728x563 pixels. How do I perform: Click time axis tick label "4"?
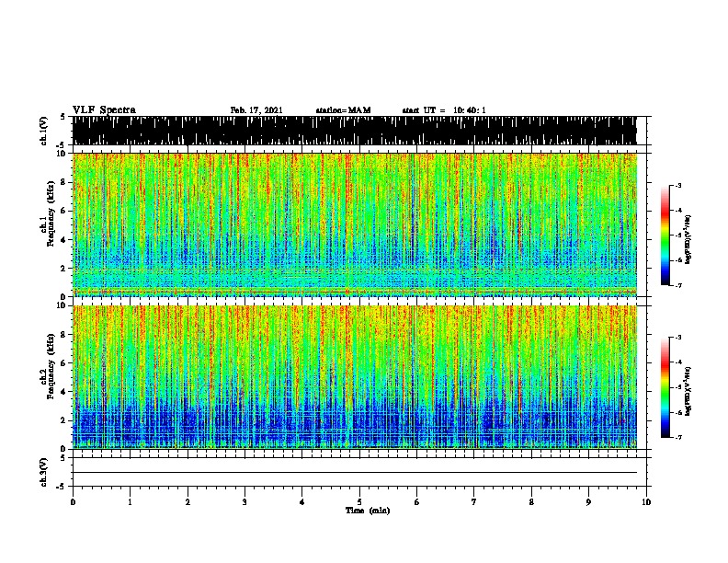coord(302,502)
